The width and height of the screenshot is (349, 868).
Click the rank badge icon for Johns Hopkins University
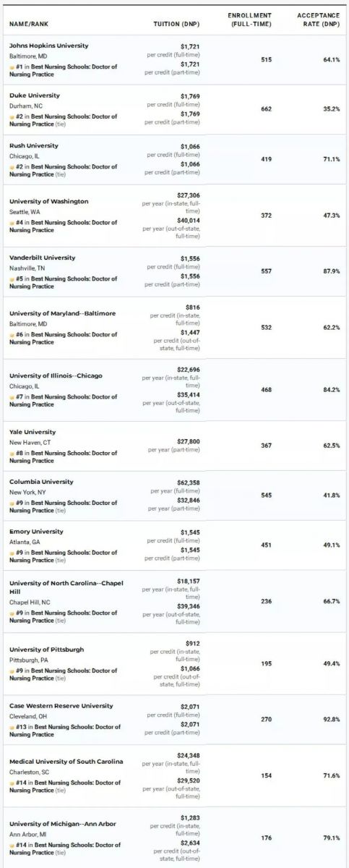(12, 67)
